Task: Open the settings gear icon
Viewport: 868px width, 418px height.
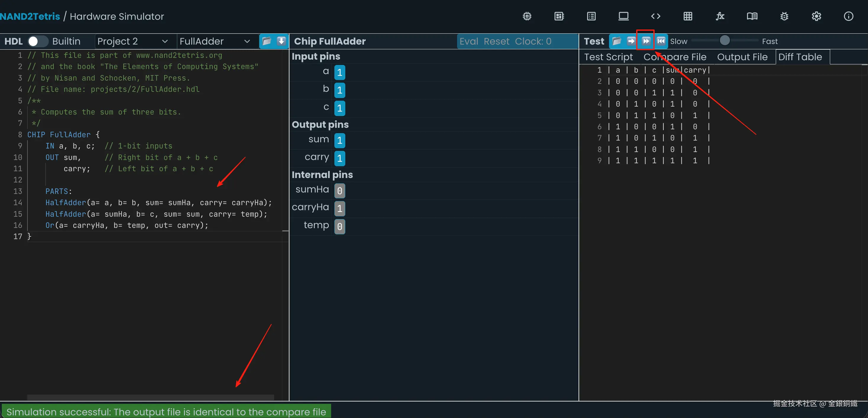Action: coord(816,16)
